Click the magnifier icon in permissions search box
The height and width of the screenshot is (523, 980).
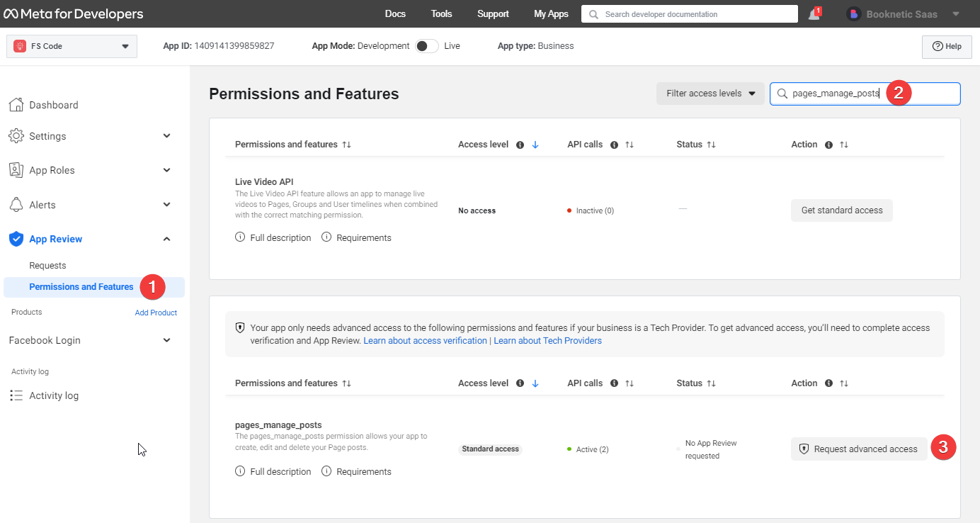(x=782, y=94)
